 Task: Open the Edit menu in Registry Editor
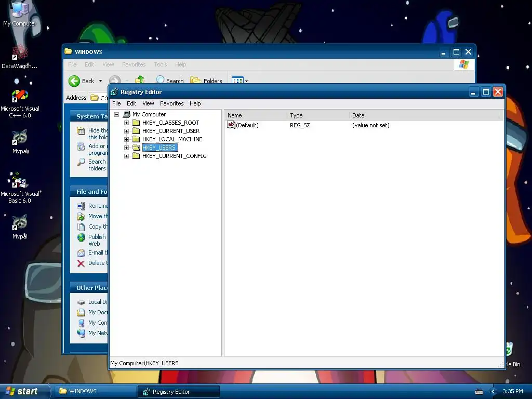pyautogui.click(x=131, y=103)
